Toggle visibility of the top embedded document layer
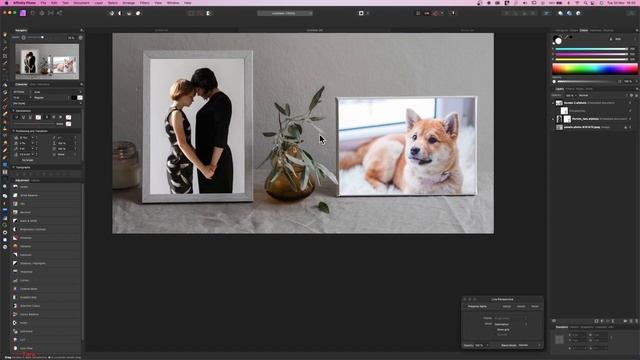Image resolution: width=640 pixels, height=360 pixels. coord(630,103)
